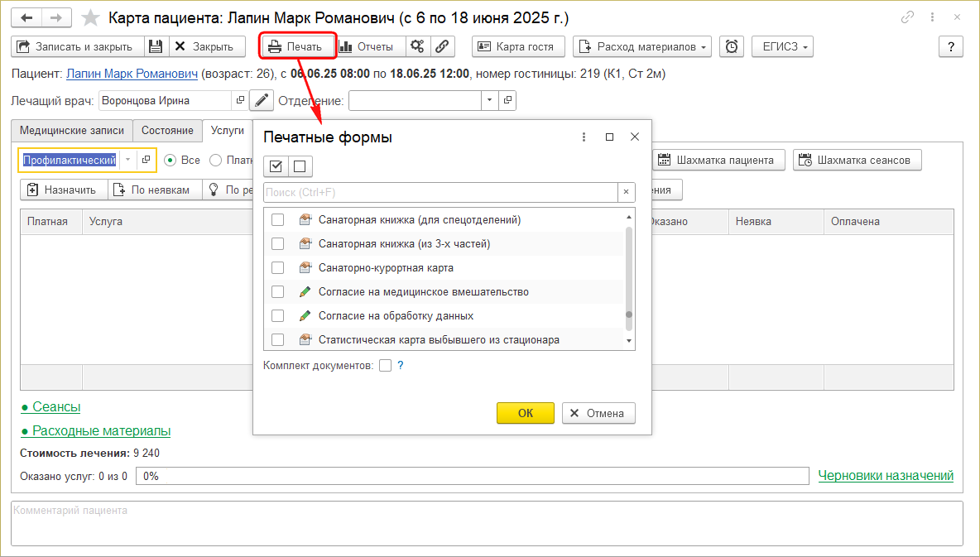Click the Оплачена column header

coord(889,221)
